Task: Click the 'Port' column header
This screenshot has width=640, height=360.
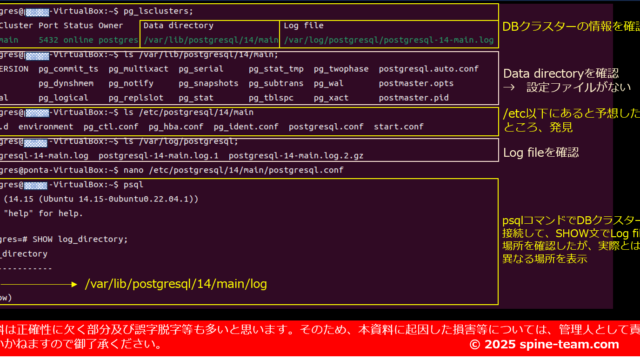Action: tap(48, 25)
